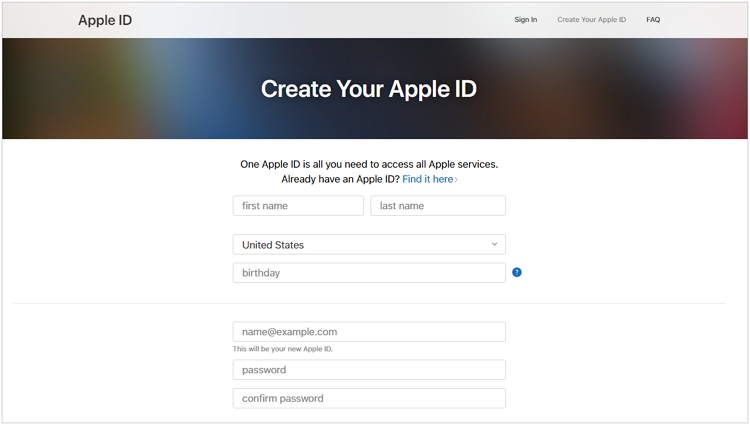This screenshot has height=425, width=750.
Task: Focus the last name field
Action: 438,206
